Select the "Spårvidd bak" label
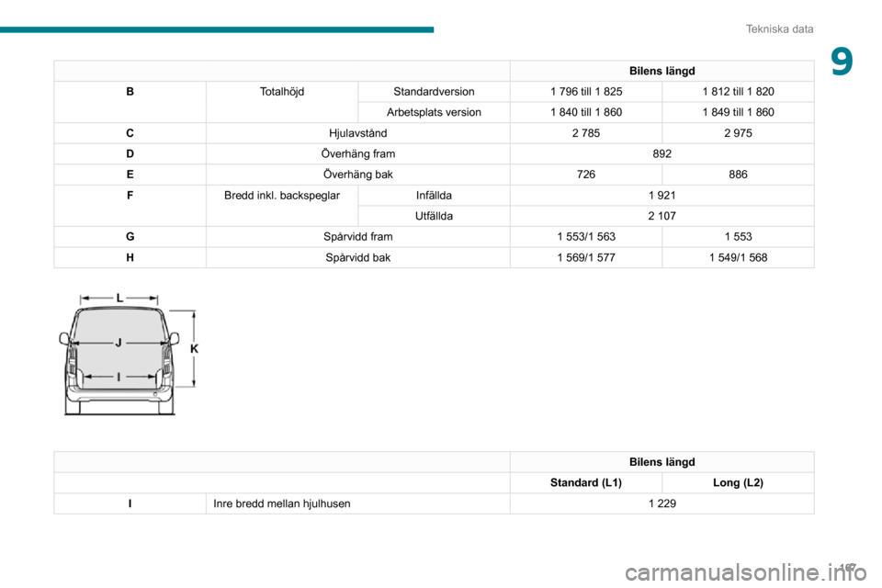This screenshot has height=588, width=882. point(357,257)
